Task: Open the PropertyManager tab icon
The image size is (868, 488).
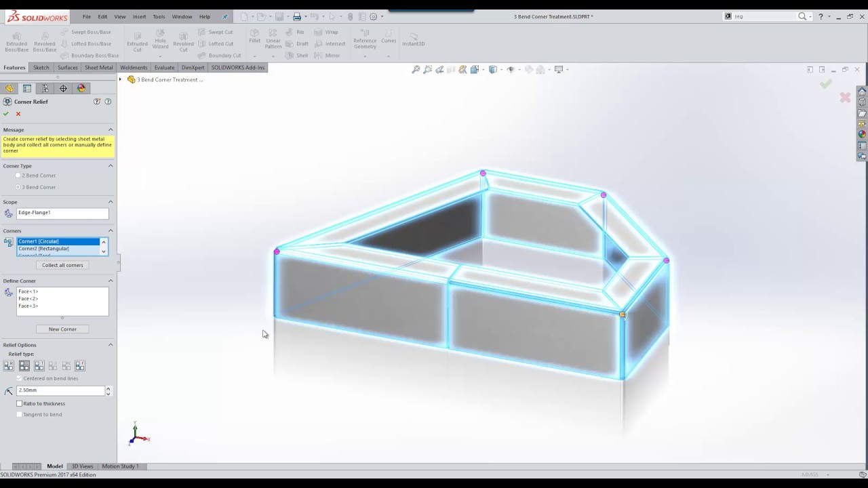Action: (27, 88)
